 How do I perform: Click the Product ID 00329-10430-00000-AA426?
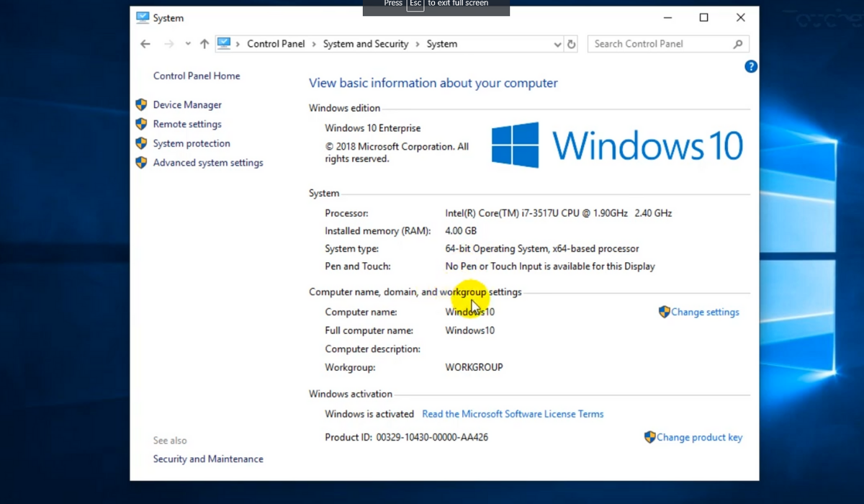tap(407, 438)
